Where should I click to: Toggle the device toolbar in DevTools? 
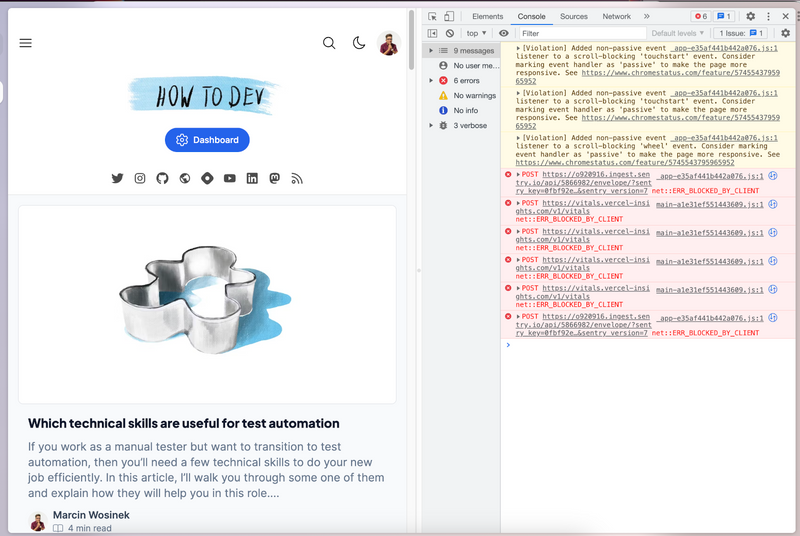(449, 17)
